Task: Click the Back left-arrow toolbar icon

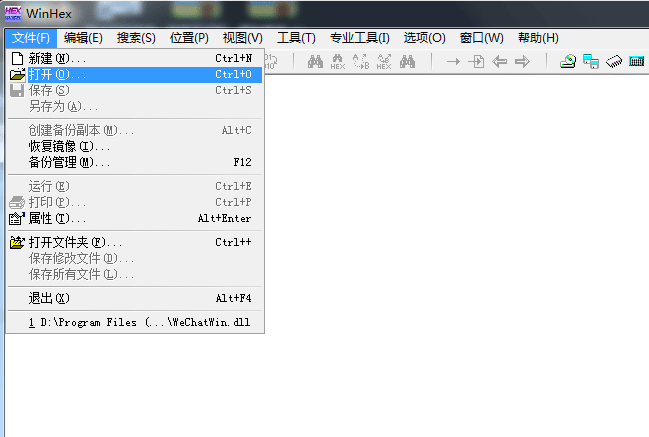Action: tap(500, 62)
